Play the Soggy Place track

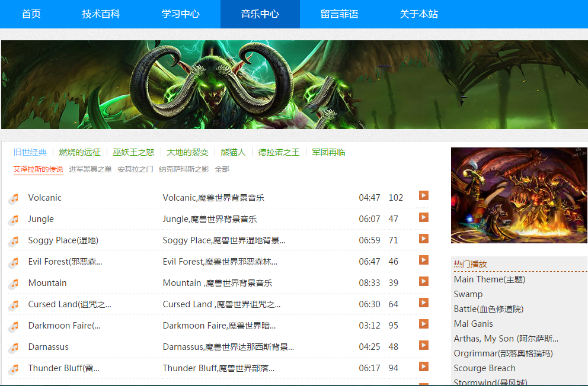(x=424, y=239)
